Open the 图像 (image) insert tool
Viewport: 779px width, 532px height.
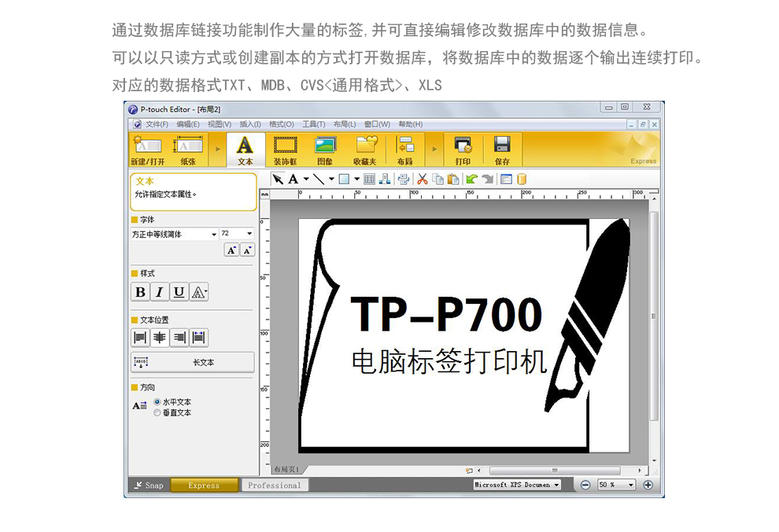coord(326,149)
